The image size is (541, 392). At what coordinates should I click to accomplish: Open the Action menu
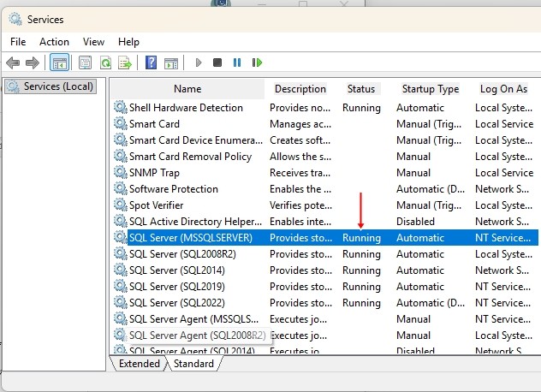point(54,41)
